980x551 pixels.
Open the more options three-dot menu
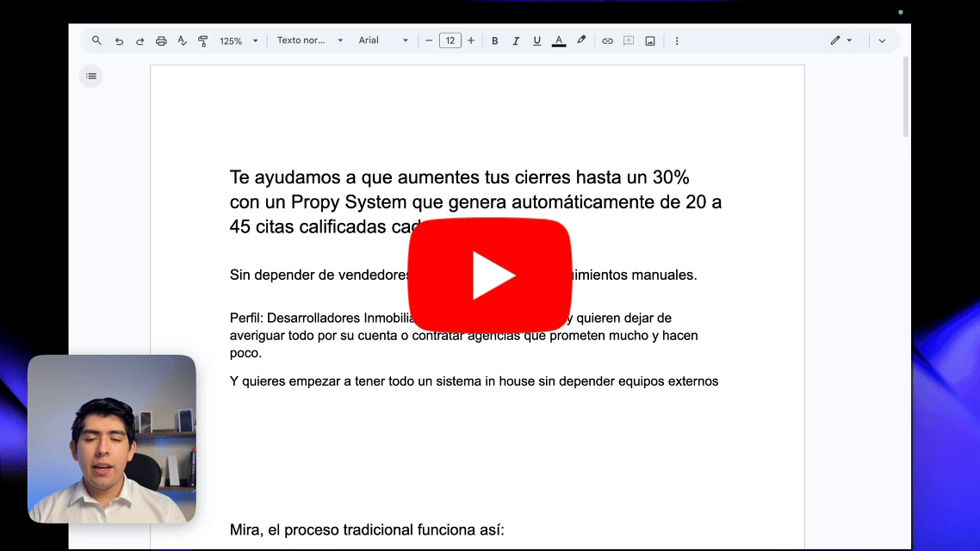pyautogui.click(x=677, y=40)
